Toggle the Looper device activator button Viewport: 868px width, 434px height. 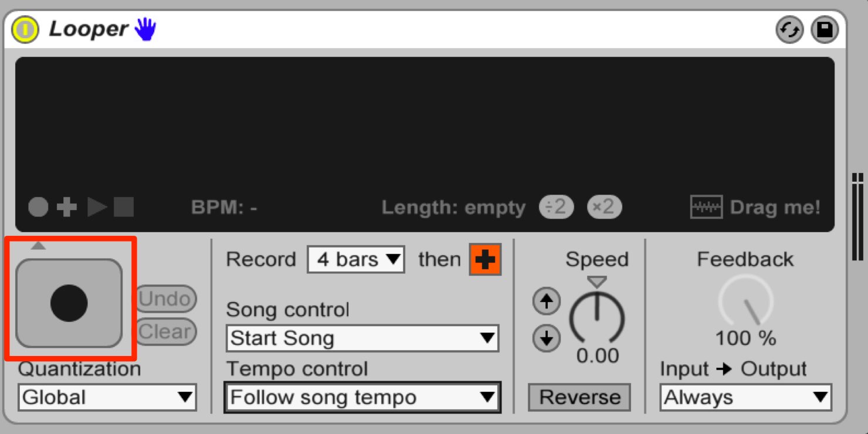pos(25,29)
